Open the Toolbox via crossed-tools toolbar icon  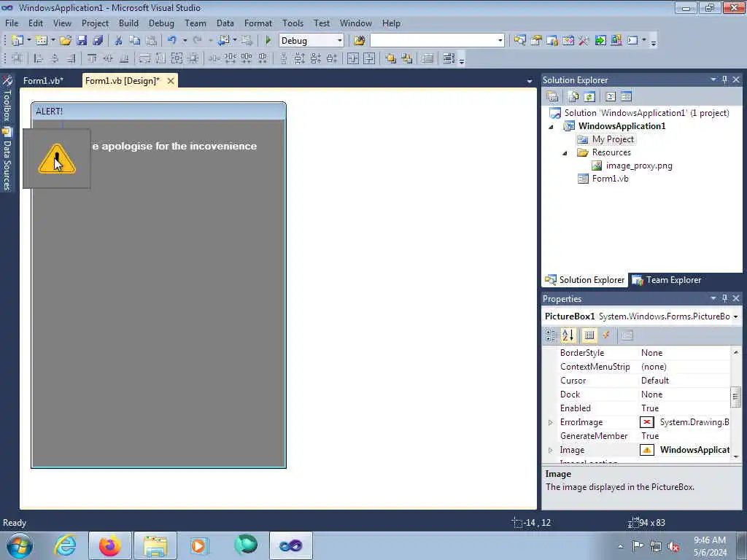tap(584, 41)
